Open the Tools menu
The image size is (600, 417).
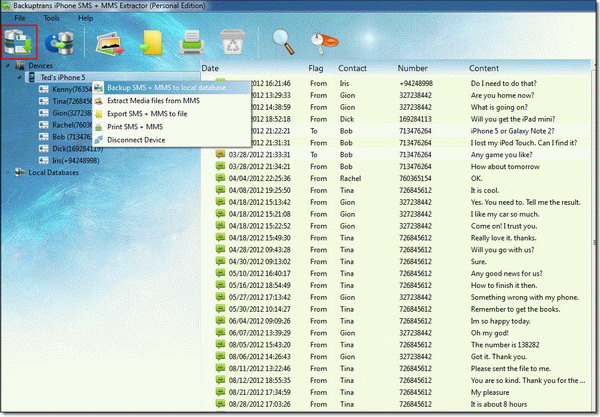click(x=51, y=18)
